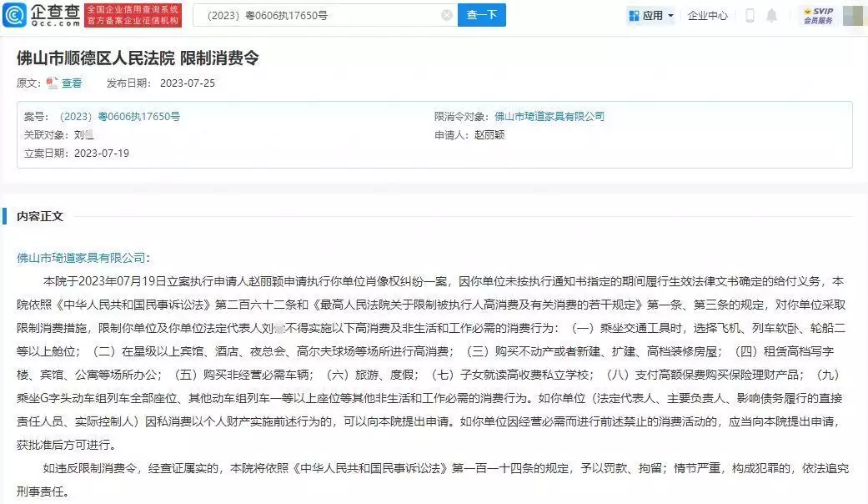The image size is (868, 504).
Task: Focus the search field containing 粤0606执17650号
Action: [x=325, y=15]
